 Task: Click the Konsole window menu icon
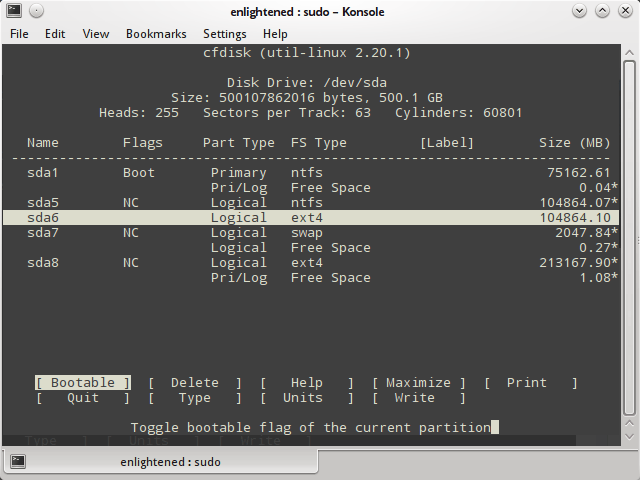point(13,11)
